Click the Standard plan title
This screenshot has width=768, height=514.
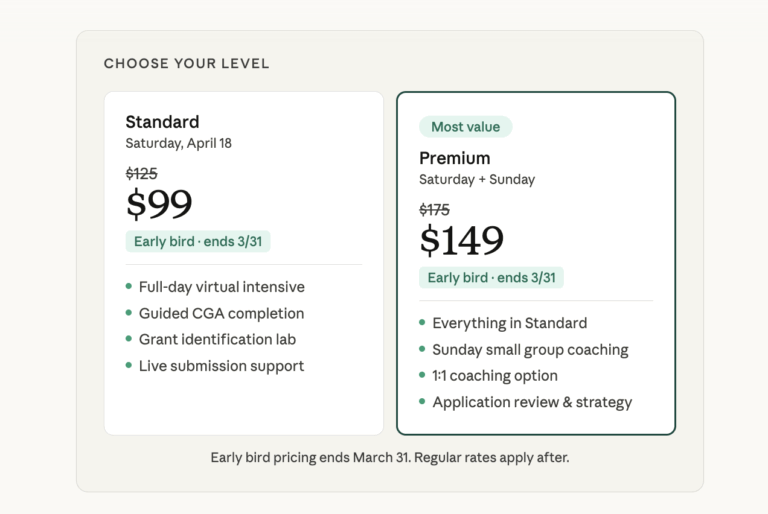162,122
